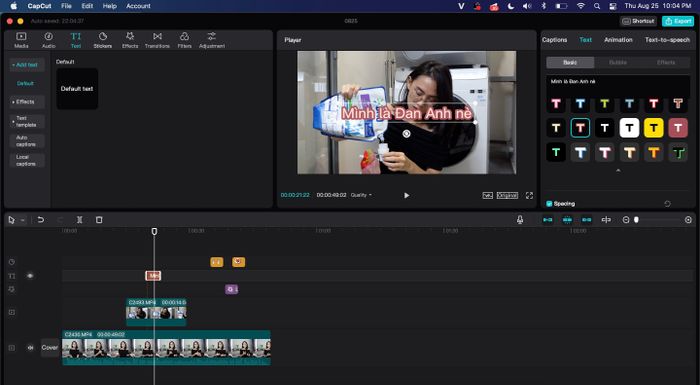This screenshot has height=385, width=700.
Task: Enter fullscreen preview mode
Action: (529, 196)
